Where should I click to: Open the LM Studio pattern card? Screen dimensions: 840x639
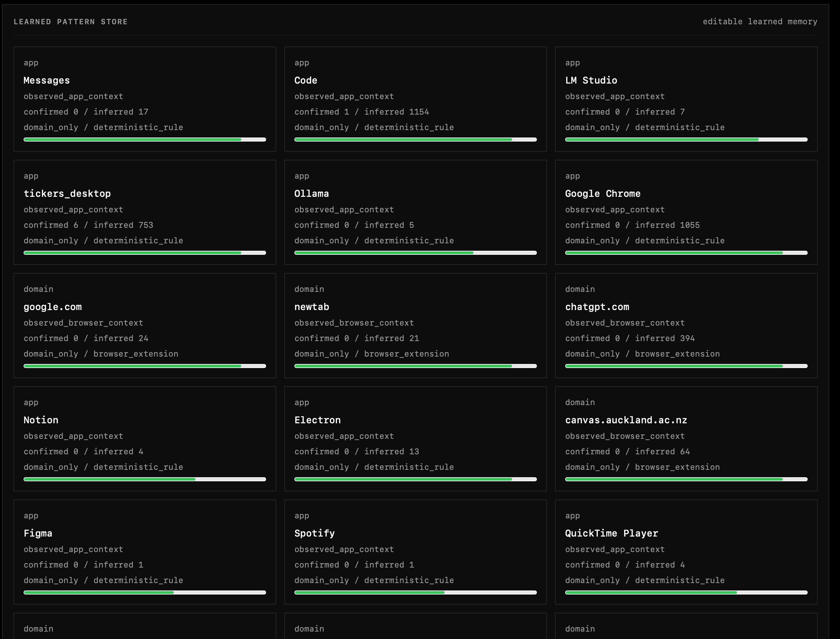point(686,99)
